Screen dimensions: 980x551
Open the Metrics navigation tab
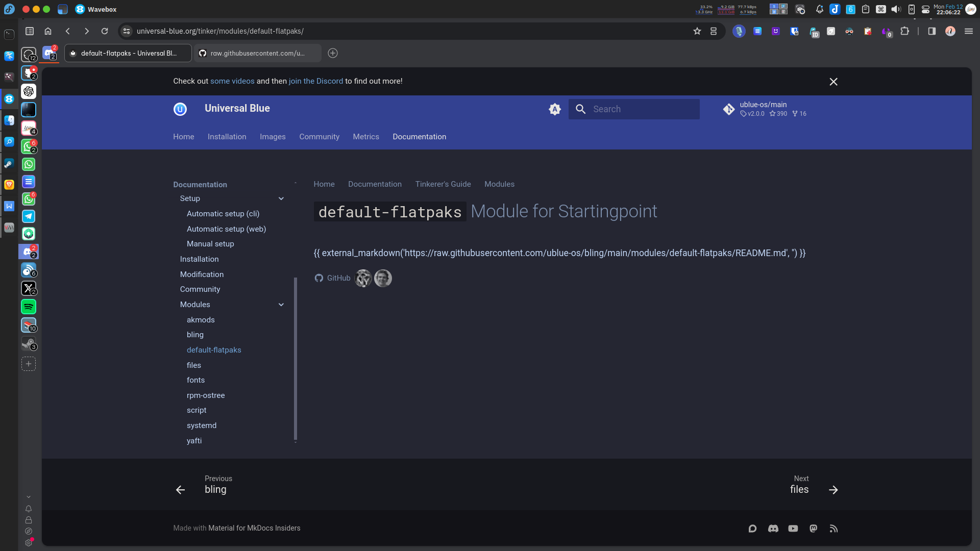coord(365,137)
